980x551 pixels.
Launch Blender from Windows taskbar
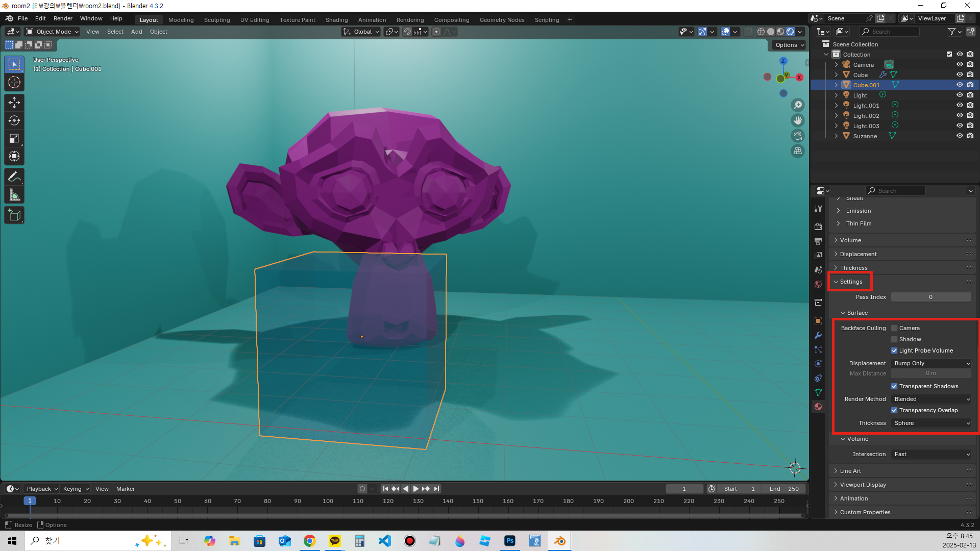click(x=559, y=541)
